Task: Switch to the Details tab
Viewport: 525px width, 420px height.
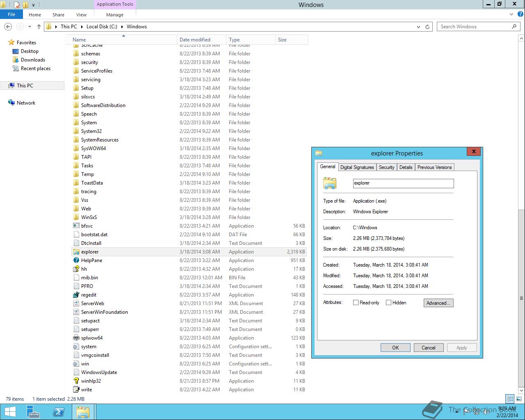Action: click(406, 167)
